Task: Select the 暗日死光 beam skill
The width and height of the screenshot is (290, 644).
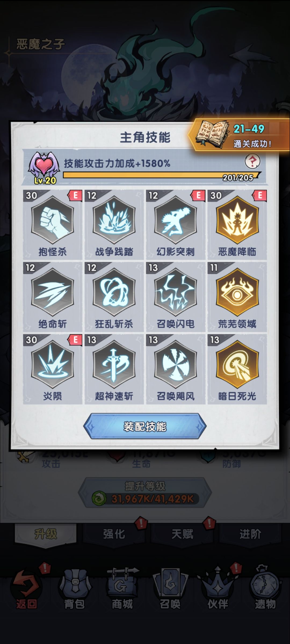Action: tap(237, 364)
